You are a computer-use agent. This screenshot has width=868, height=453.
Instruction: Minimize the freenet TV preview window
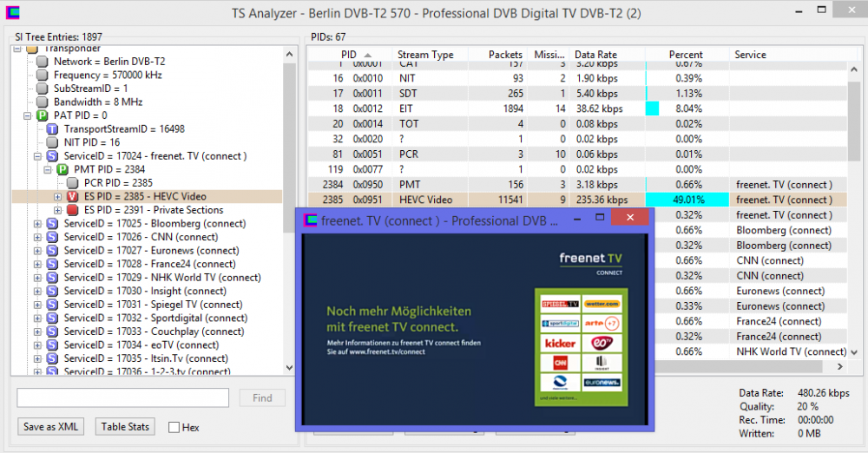pyautogui.click(x=577, y=220)
